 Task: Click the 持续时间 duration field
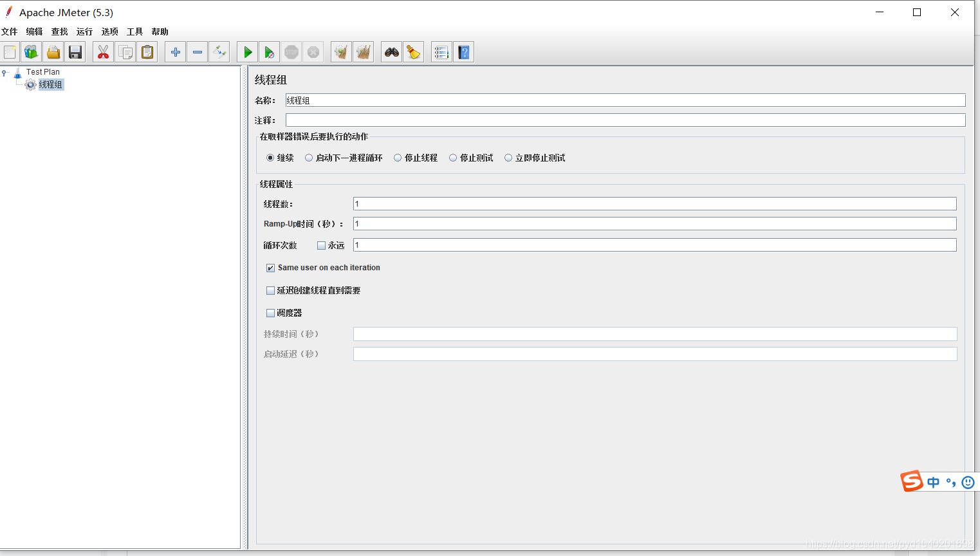pyautogui.click(x=655, y=334)
